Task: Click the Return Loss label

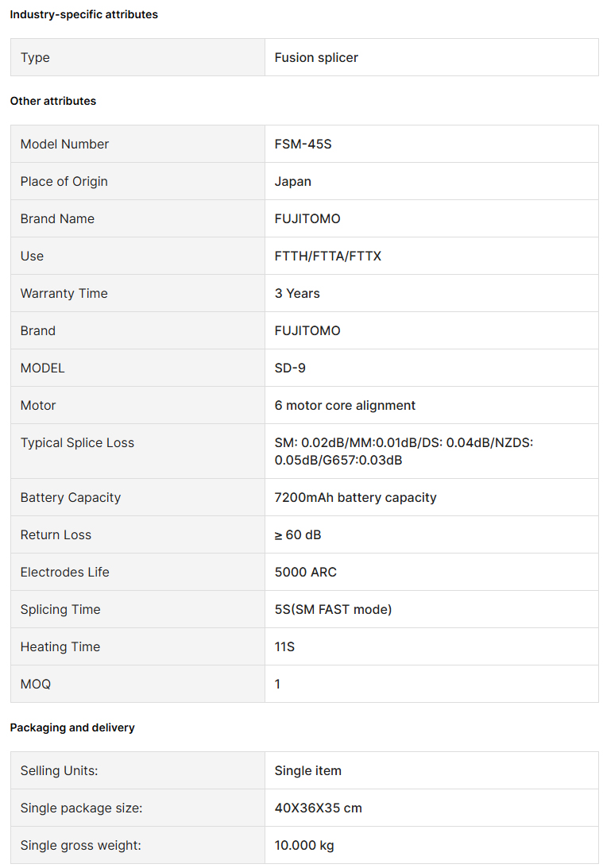Action: point(56,534)
